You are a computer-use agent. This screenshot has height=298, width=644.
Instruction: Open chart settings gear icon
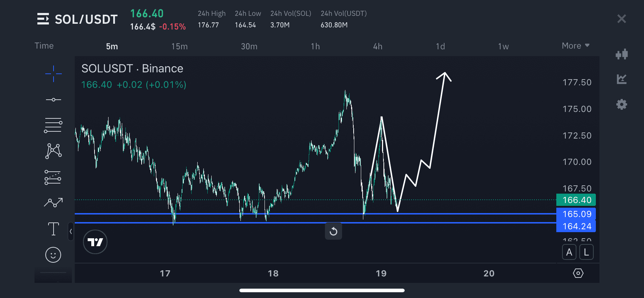(x=622, y=104)
